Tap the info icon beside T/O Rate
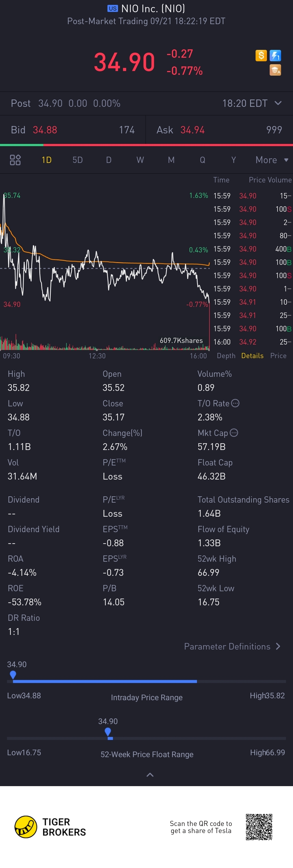Screen dimensions: 293x868 coord(235,403)
